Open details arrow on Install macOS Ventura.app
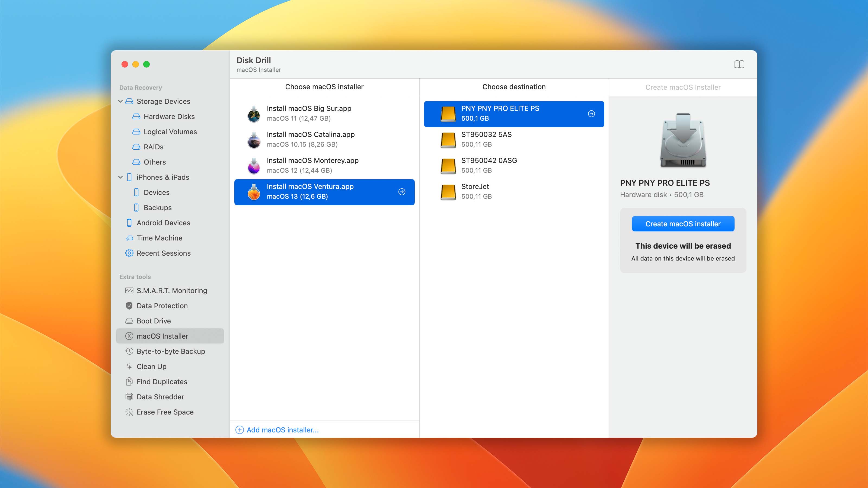868x488 pixels. 402,192
